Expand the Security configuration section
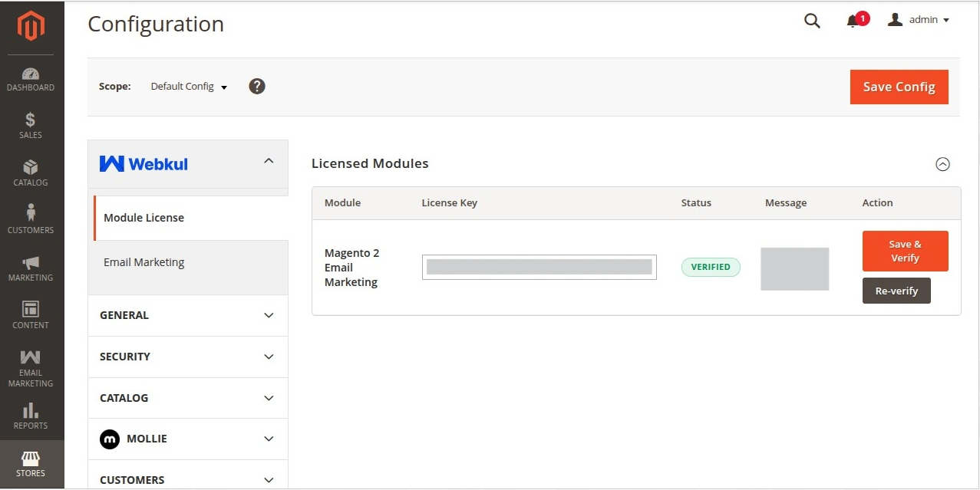The image size is (980, 490). (x=188, y=357)
